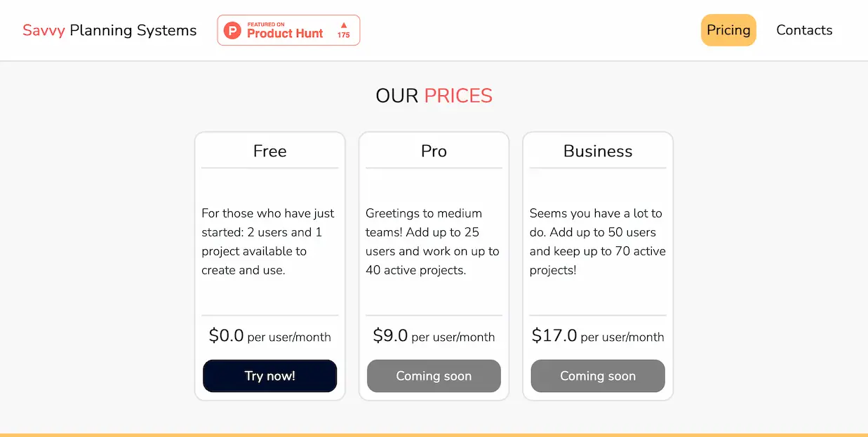The image size is (868, 437).
Task: Click the "Savvy" brand logo text
Action: click(44, 30)
